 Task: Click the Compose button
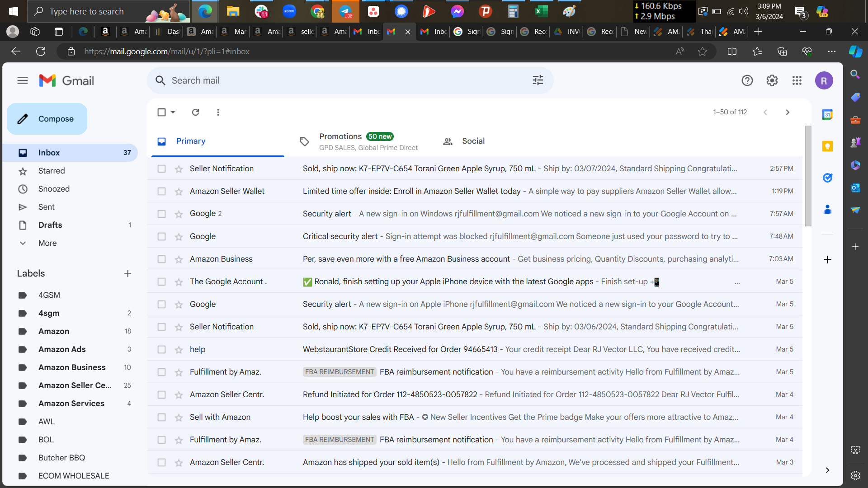[47, 119]
